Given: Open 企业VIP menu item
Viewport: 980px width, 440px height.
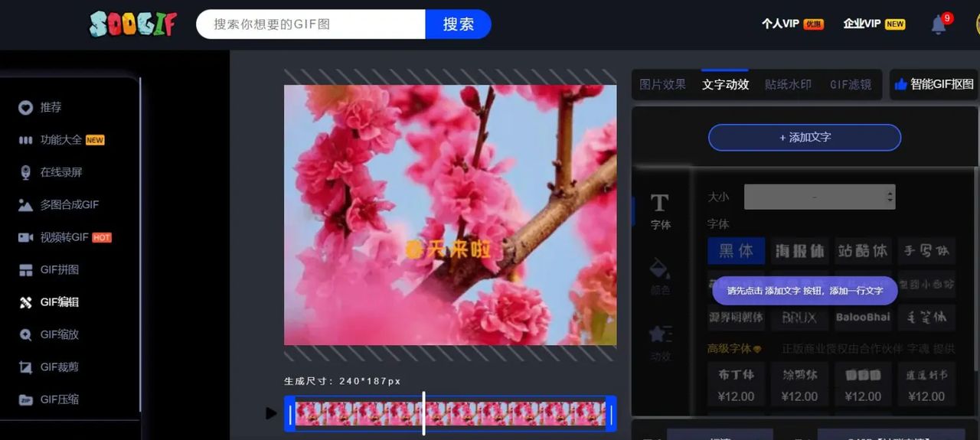Looking at the screenshot, I should click(874, 24).
